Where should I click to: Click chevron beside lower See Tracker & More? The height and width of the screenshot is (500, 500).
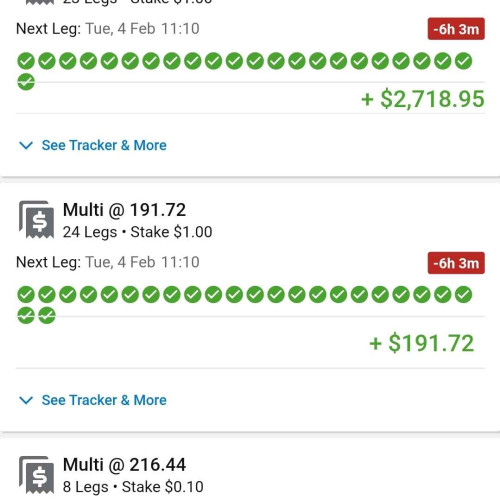click(x=26, y=400)
